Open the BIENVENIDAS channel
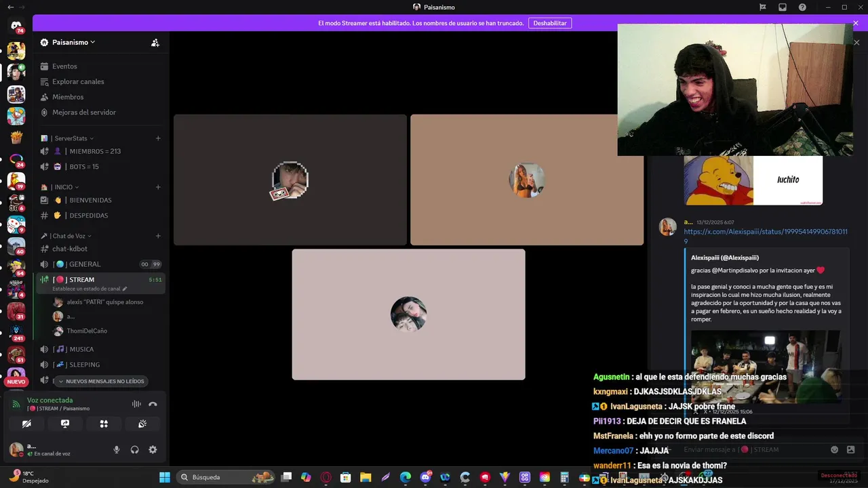 [100, 200]
